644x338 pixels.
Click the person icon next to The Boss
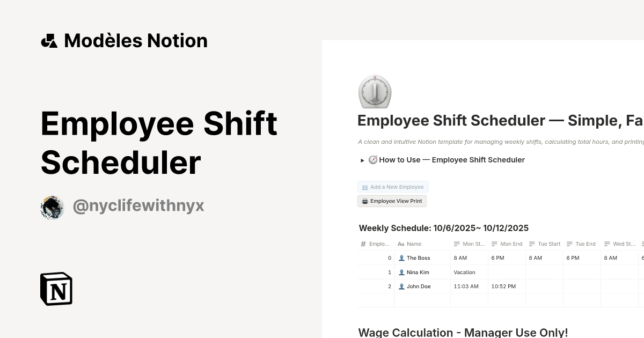402,258
